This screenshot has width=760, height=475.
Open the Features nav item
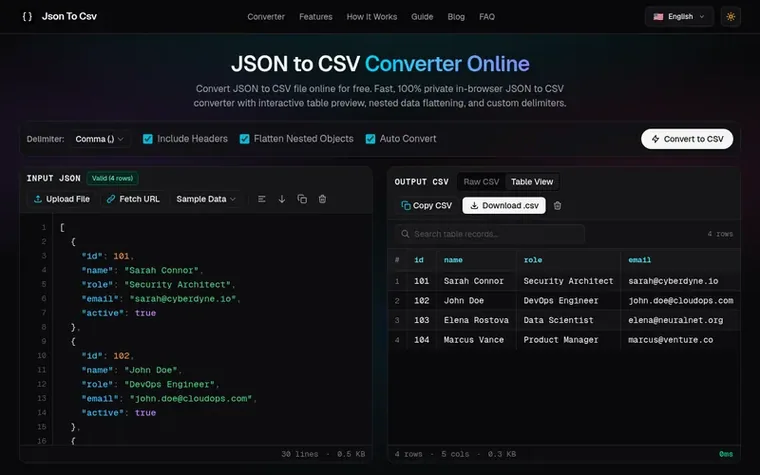tap(316, 16)
